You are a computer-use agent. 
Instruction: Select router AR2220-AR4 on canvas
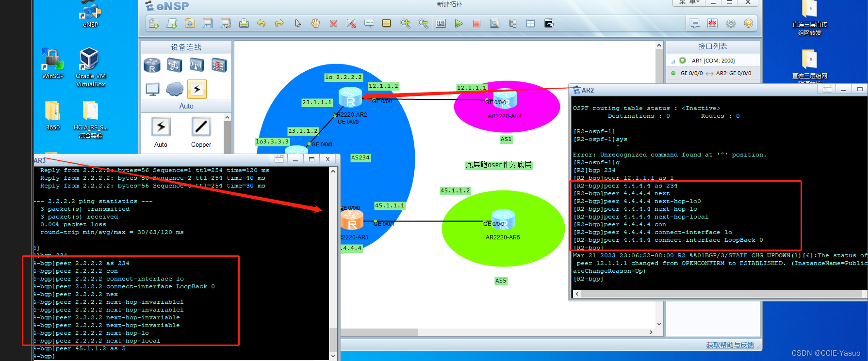(505, 99)
